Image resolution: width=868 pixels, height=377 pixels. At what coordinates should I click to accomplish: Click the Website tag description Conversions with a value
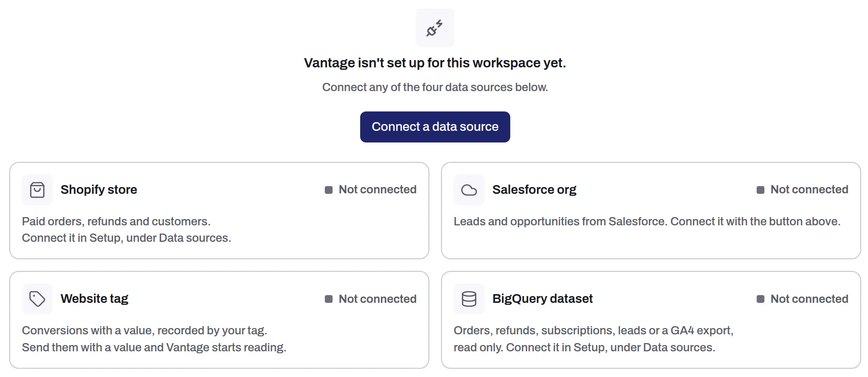(x=144, y=330)
